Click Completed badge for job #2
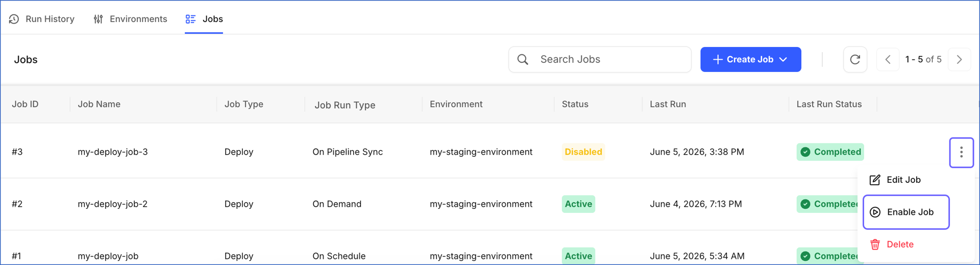The height and width of the screenshot is (265, 980). 827,204
